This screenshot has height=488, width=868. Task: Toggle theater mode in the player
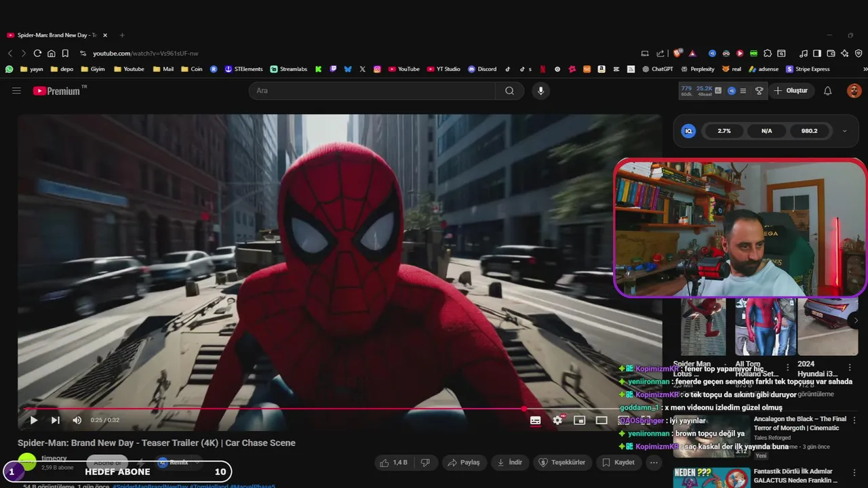[601, 420]
